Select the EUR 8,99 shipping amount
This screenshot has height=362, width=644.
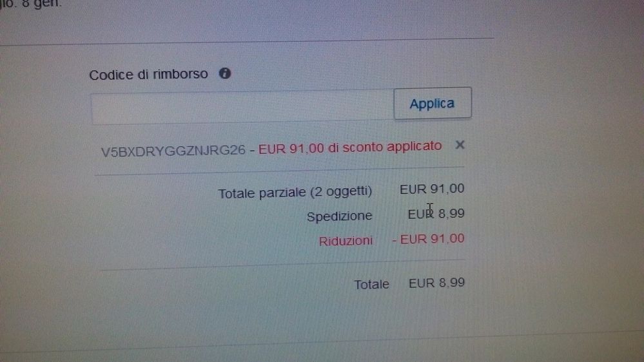pos(436,214)
